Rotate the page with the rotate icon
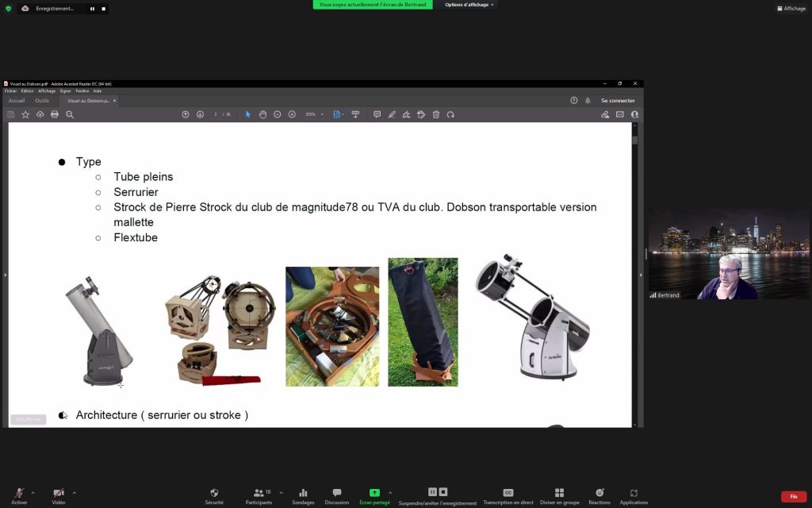The width and height of the screenshot is (812, 508). [x=450, y=114]
